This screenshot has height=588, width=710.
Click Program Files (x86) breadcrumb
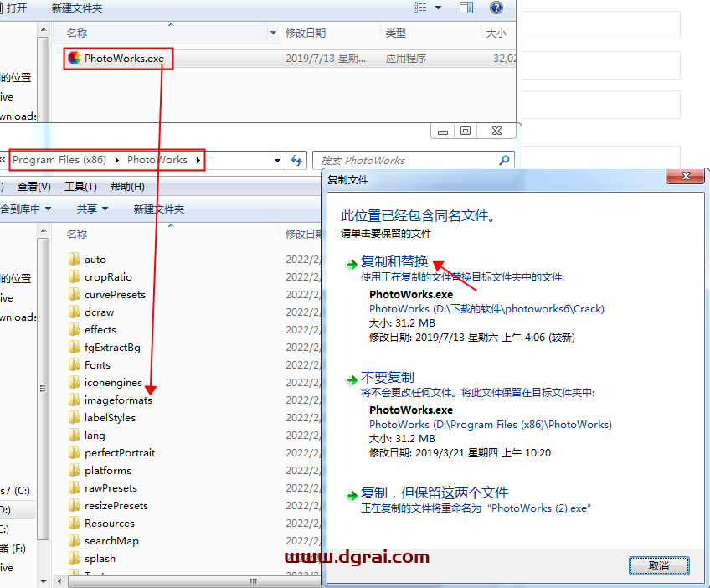pyautogui.click(x=59, y=160)
